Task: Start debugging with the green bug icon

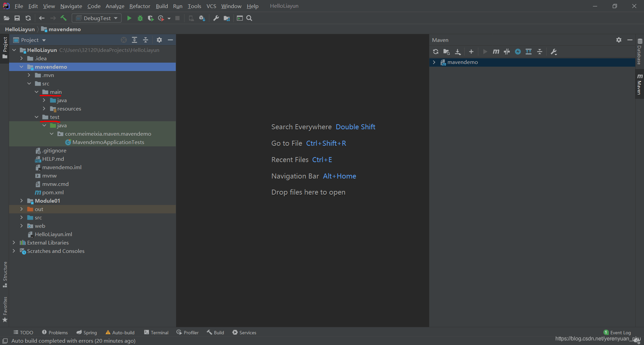Action: [x=140, y=18]
